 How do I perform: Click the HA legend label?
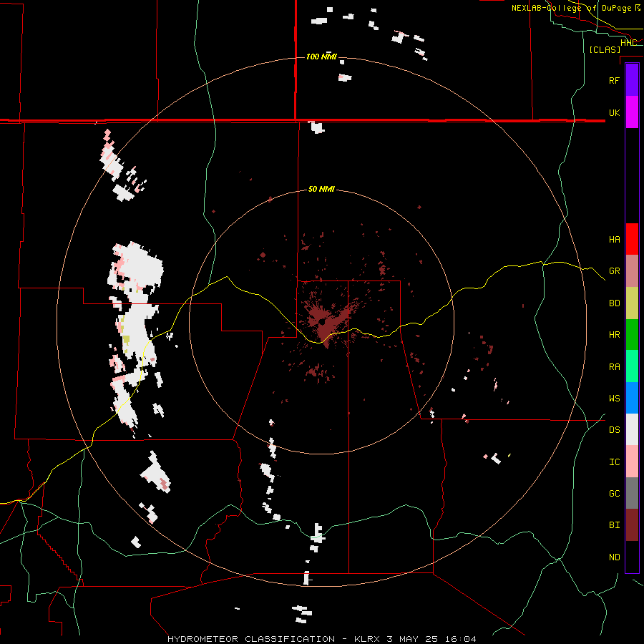[x=615, y=240]
